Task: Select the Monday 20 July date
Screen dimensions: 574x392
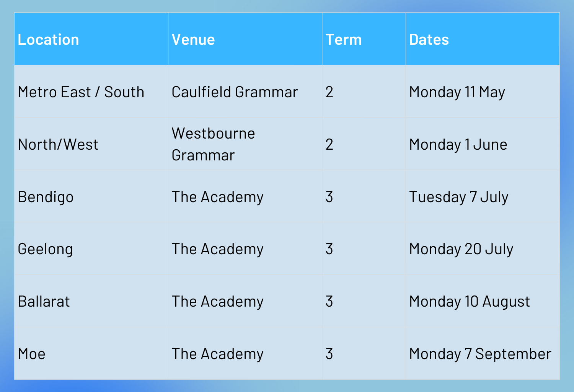Action: [x=461, y=249]
